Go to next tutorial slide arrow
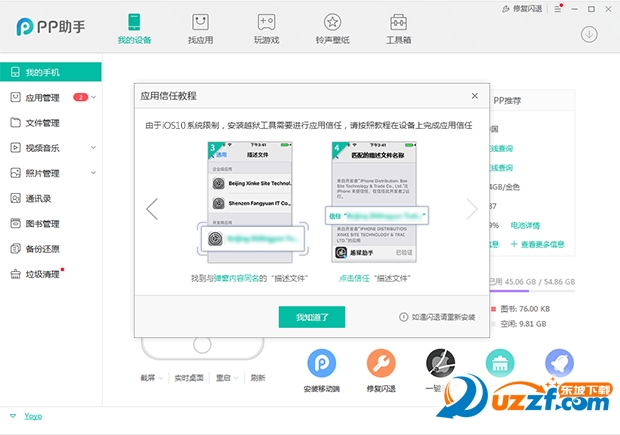 [472, 209]
